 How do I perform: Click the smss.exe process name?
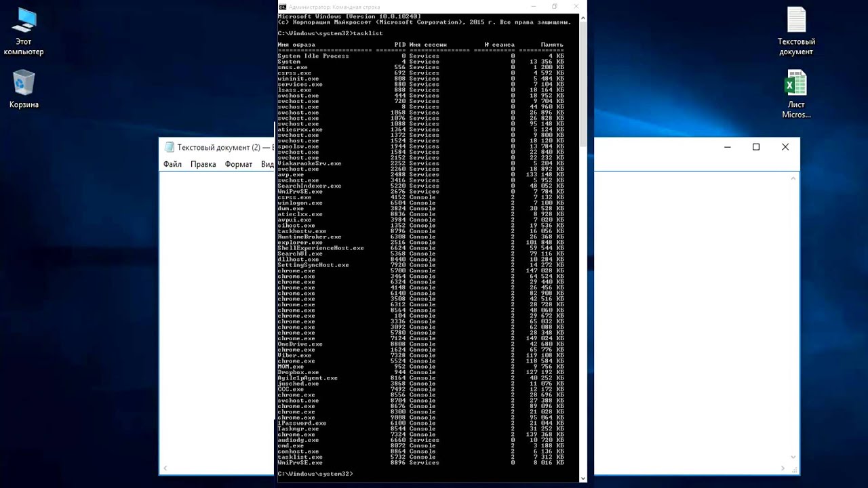coord(292,67)
